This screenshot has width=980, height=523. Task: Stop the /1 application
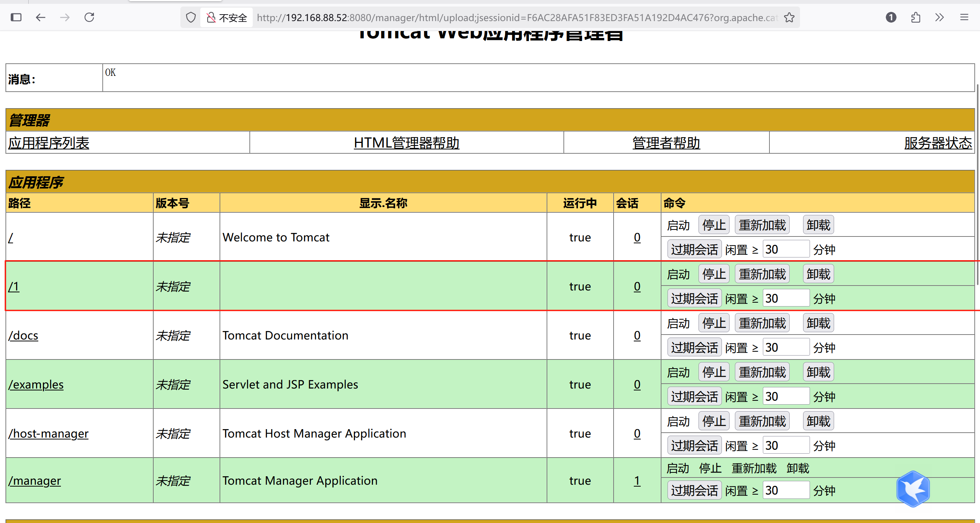coord(714,274)
